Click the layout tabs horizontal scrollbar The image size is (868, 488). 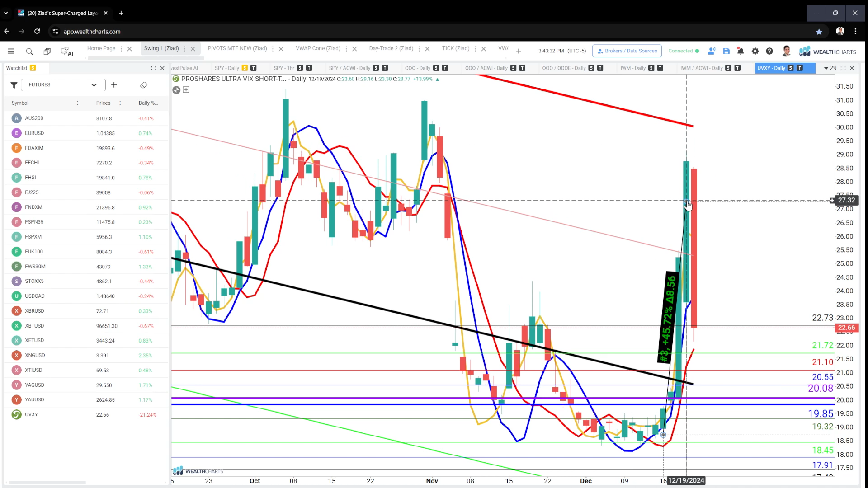tap(146, 58)
